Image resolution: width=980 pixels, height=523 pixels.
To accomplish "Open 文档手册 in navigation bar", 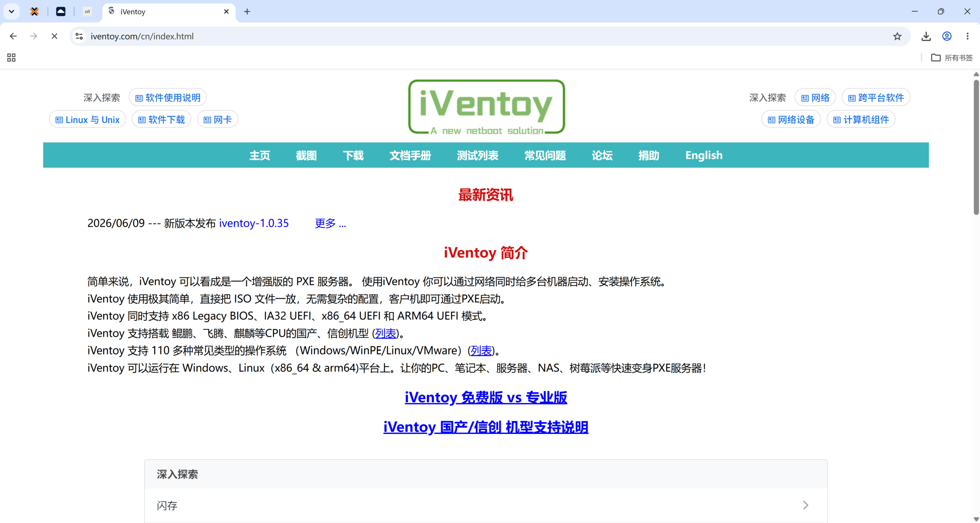I will (x=410, y=155).
